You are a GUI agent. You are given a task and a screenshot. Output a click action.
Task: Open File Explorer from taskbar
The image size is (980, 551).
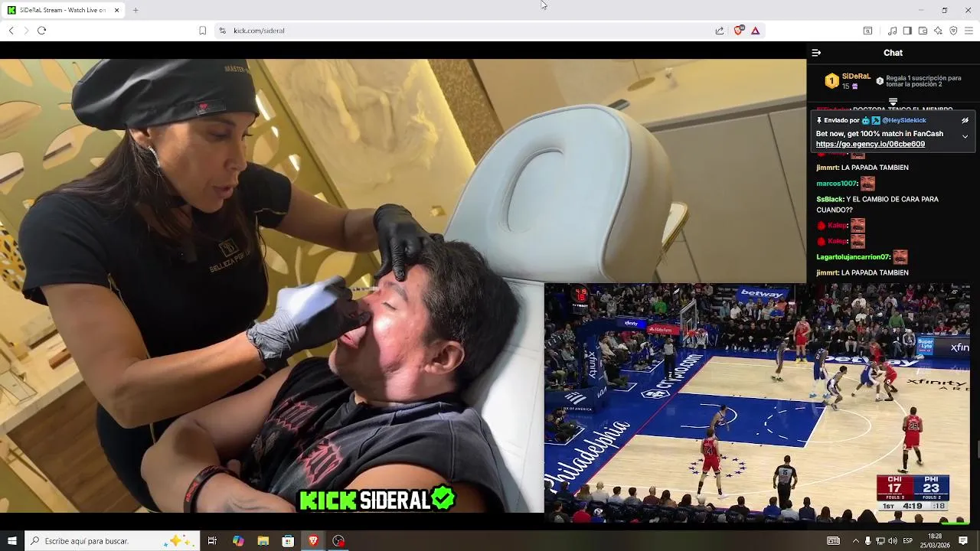(263, 541)
